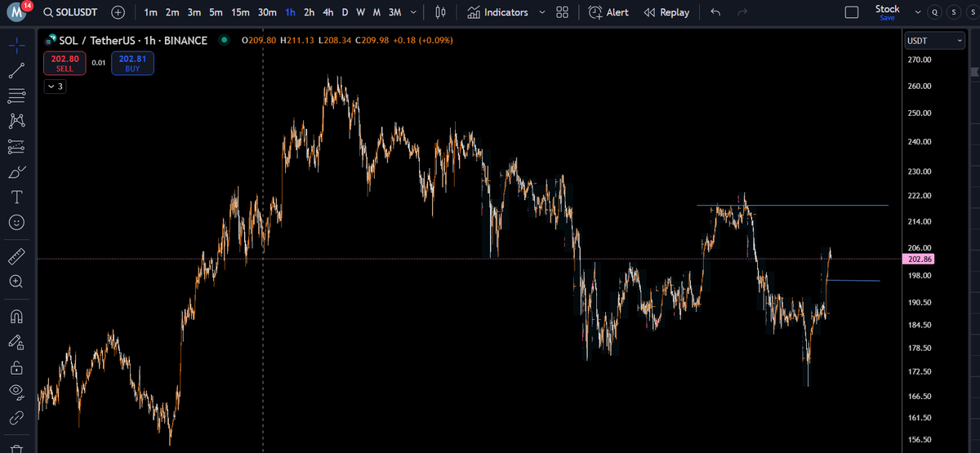Switch to the daily D timeframe
Screen dimensions: 980x453
pos(345,13)
